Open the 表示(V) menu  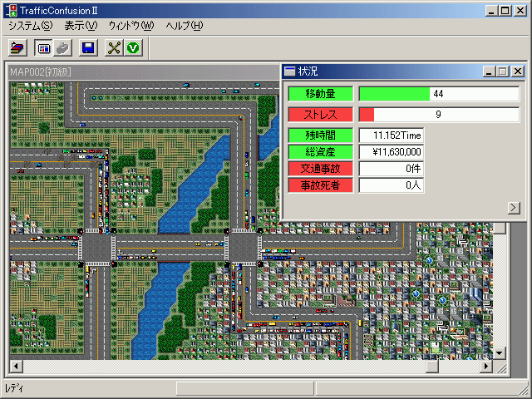81,26
